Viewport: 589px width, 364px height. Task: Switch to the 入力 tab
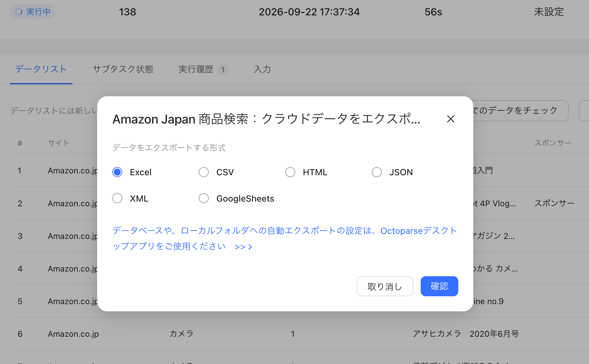click(x=262, y=69)
